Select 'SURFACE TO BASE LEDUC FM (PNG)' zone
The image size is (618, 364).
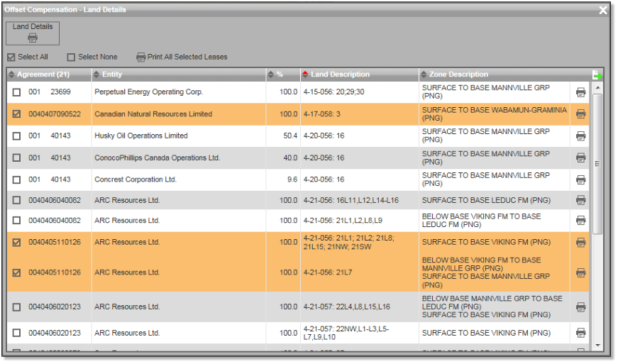point(486,200)
